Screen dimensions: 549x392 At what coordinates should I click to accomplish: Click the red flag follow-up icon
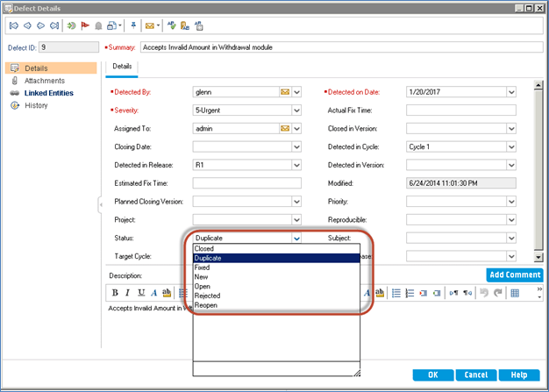(x=85, y=25)
